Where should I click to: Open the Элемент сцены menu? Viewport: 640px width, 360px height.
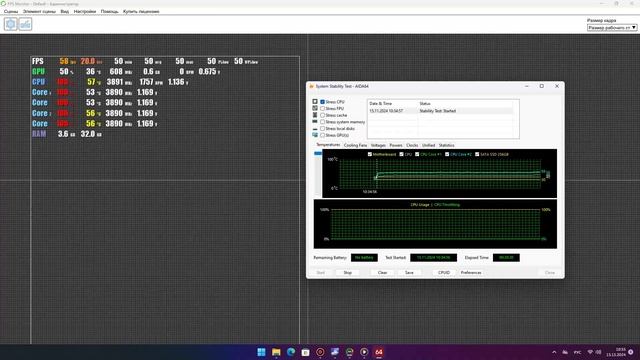tap(39, 11)
